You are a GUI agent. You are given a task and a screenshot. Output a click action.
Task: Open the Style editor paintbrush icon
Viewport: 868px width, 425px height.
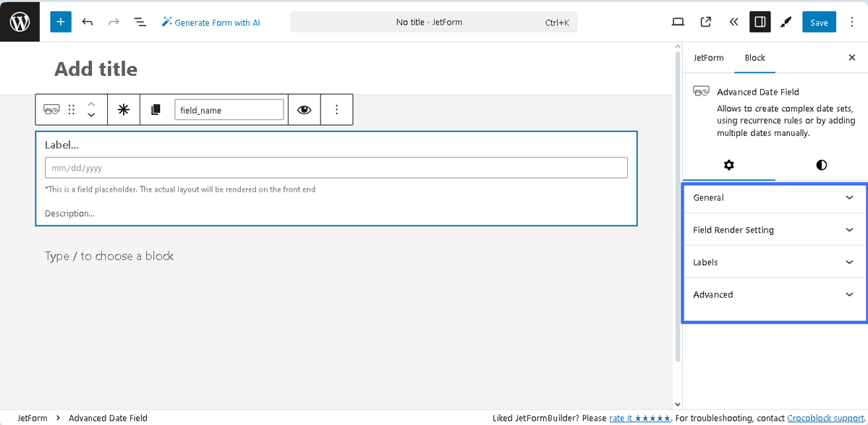[x=786, y=22]
